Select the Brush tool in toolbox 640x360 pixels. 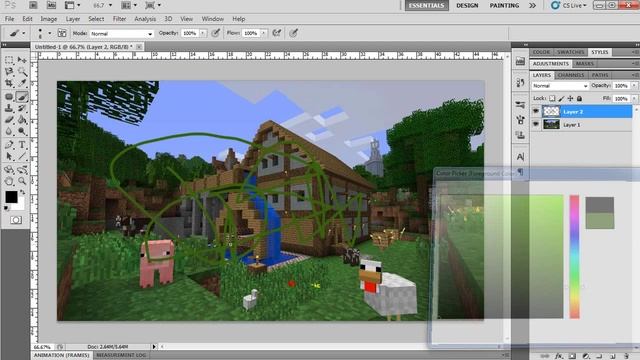[22, 97]
